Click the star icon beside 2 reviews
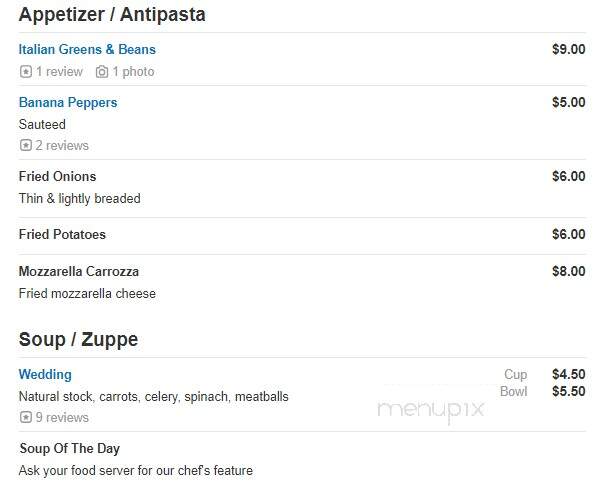Image resolution: width=610 pixels, height=492 pixels. [x=26, y=145]
